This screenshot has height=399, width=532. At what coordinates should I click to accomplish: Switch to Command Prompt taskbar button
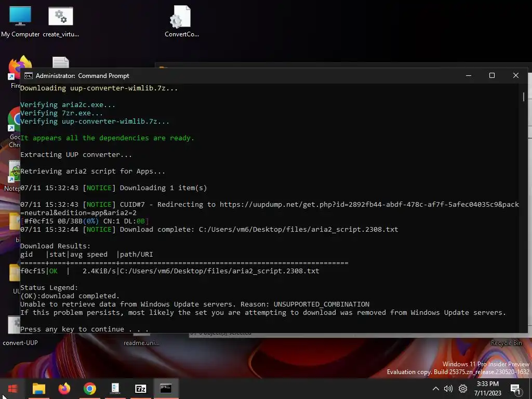[x=166, y=389]
